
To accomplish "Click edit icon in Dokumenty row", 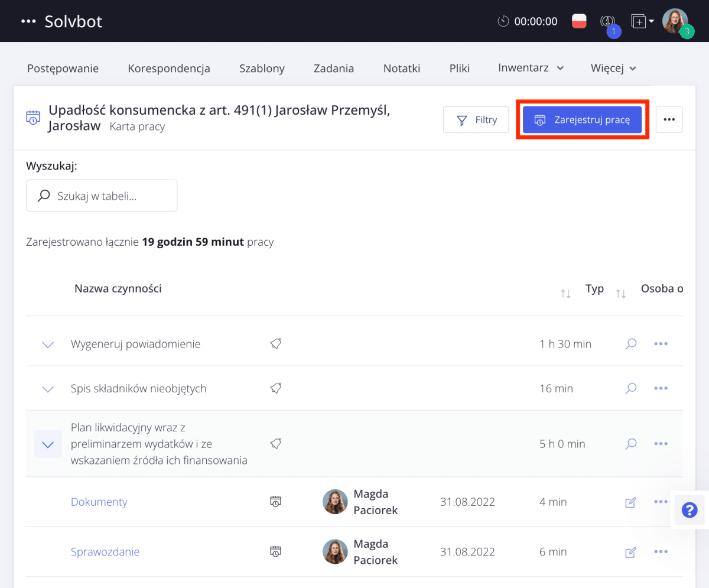I will [630, 502].
